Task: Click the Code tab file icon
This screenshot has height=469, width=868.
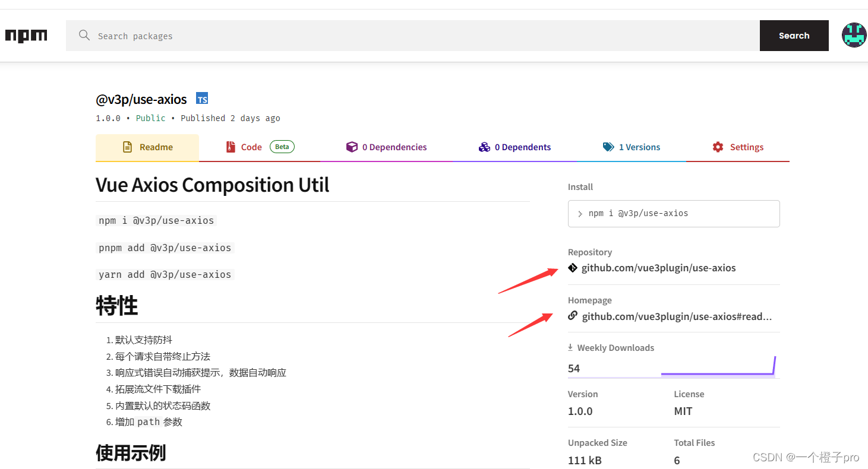Action: [x=231, y=147]
